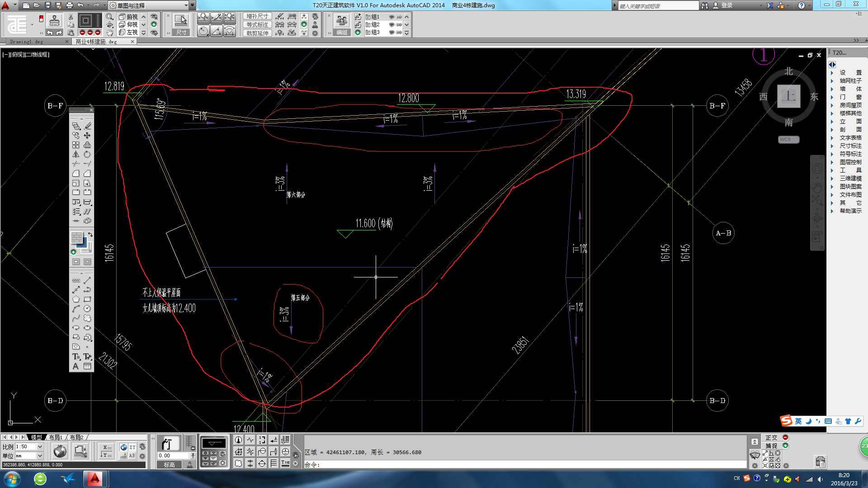Select the Circle drawing tool

coord(87,309)
